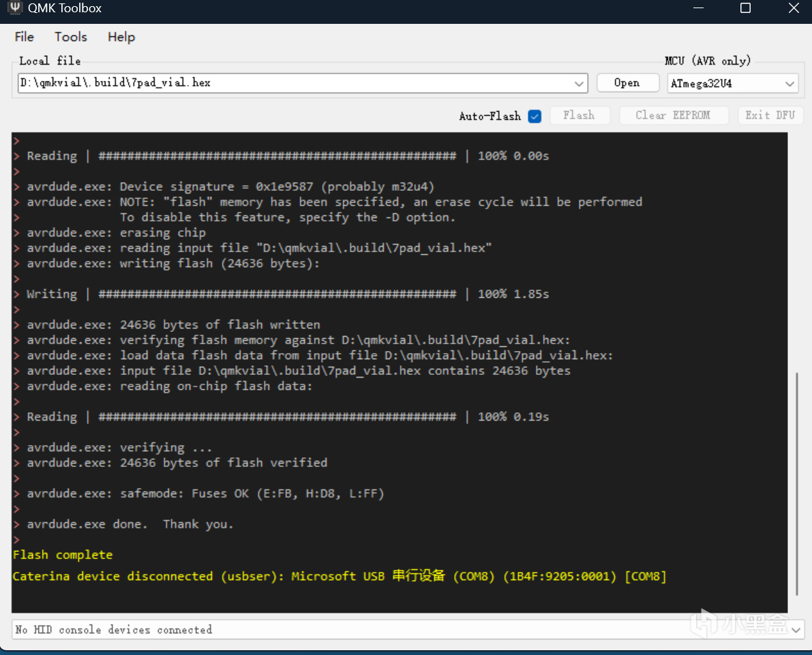Open the Help menu
Screen dimensions: 812x655
[x=121, y=37]
